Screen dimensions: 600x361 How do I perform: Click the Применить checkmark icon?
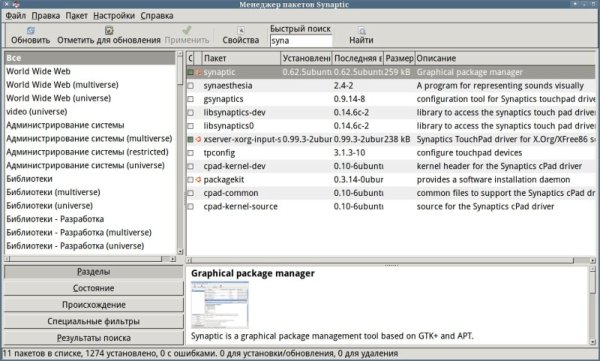(x=187, y=30)
